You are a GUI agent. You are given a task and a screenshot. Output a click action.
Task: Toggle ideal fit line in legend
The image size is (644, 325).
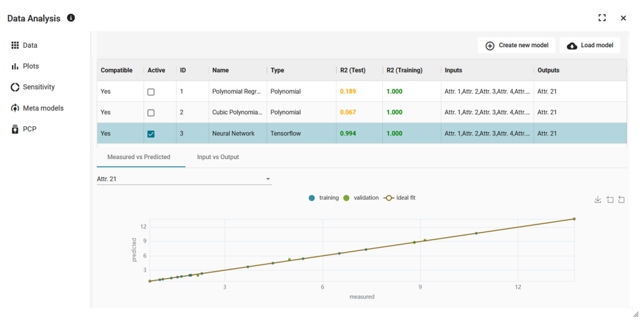[x=399, y=198]
